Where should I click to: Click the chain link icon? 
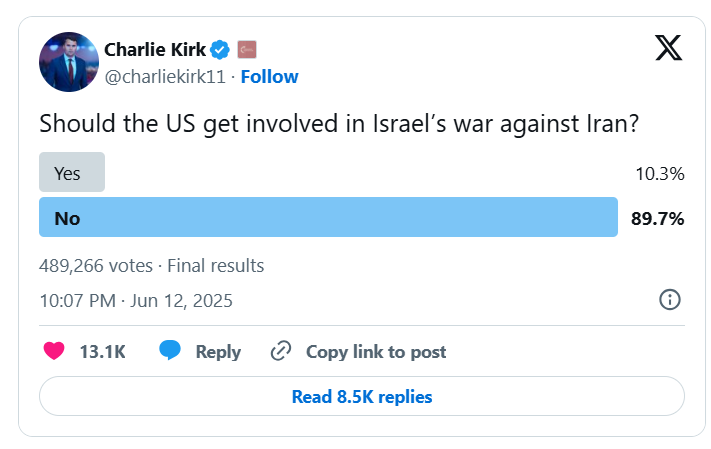(281, 351)
